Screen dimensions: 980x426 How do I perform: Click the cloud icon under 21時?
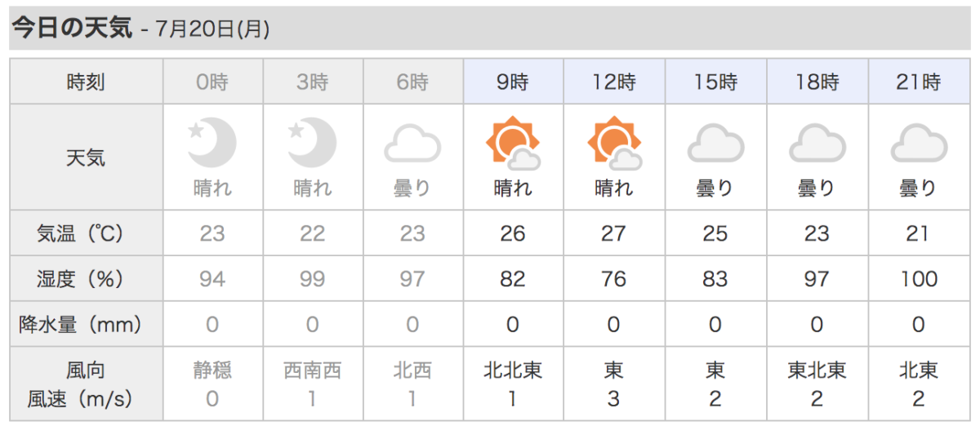tap(919, 144)
